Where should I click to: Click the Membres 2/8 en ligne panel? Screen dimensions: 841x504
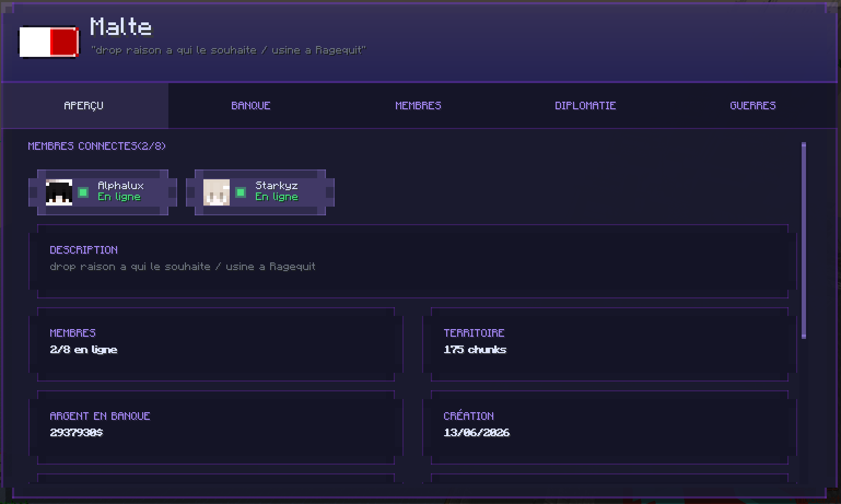coord(216,344)
